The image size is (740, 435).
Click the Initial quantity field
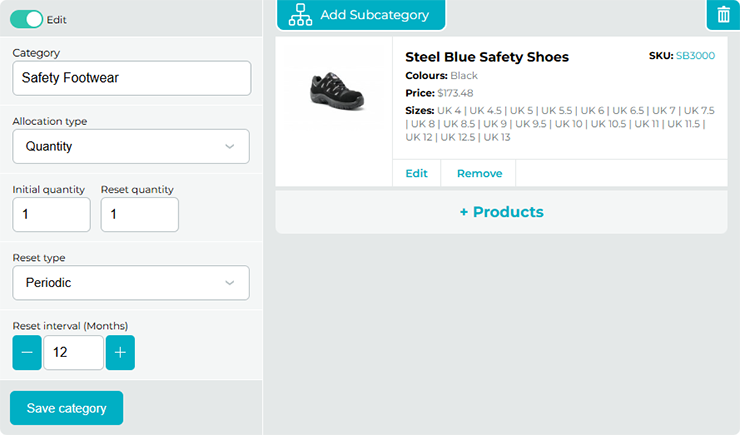click(51, 214)
